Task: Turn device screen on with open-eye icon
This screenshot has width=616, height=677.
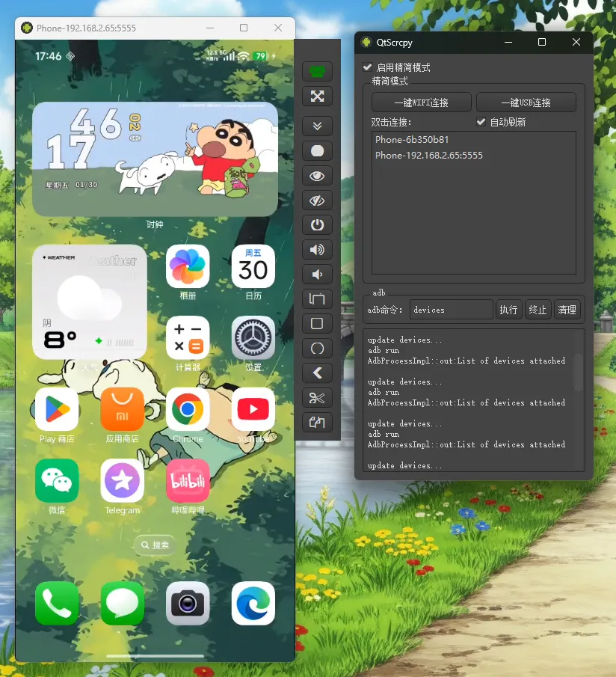Action: [317, 176]
